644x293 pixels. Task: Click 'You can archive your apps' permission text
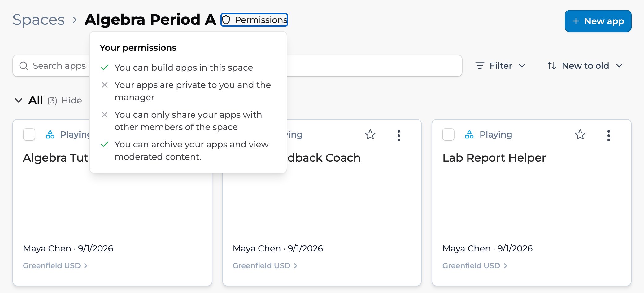coord(192,151)
